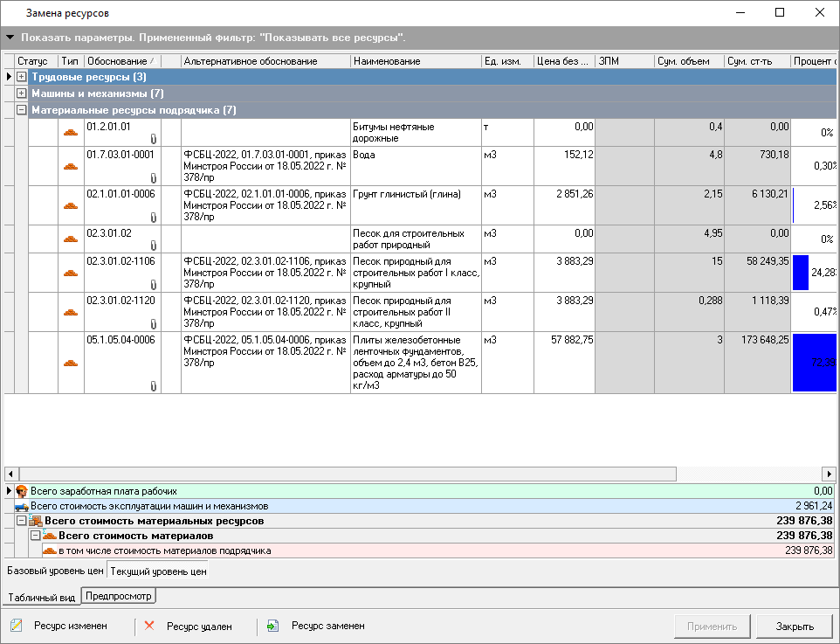Screen dimensions: 840x644
Task: Click worker icon beside Всего заработная плата рабочих
Action: click(x=22, y=491)
